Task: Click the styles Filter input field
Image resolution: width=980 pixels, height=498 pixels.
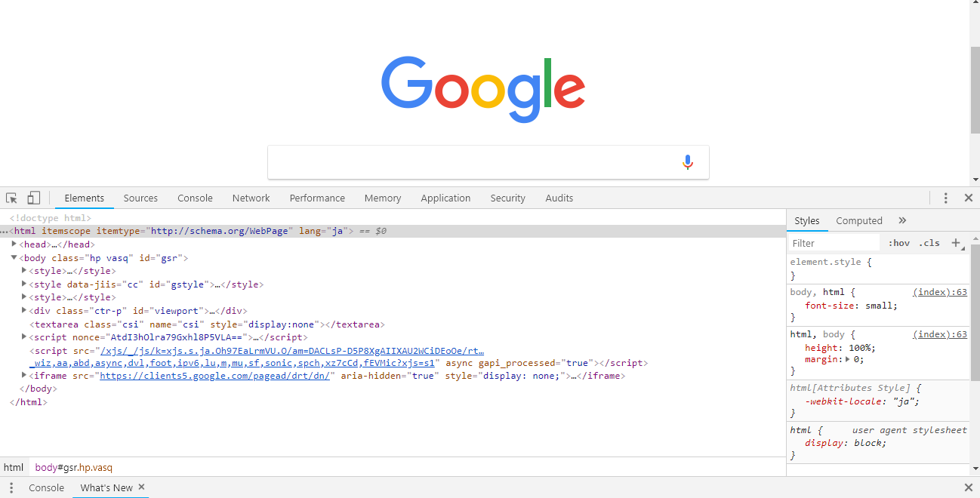Action: click(834, 243)
